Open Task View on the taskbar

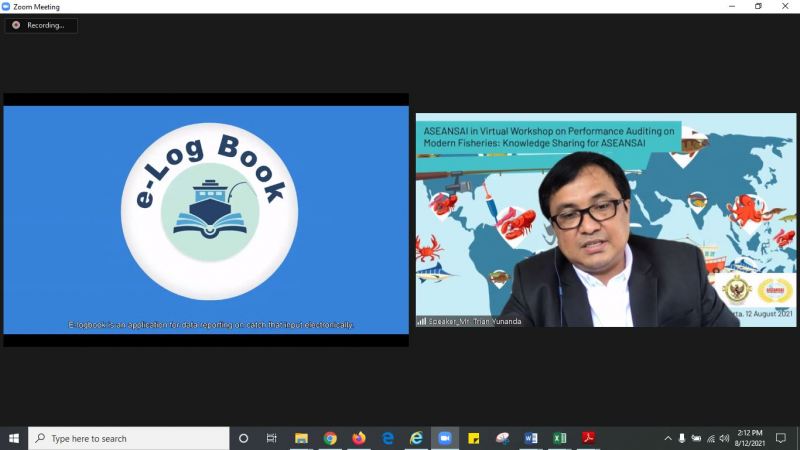coord(272,438)
